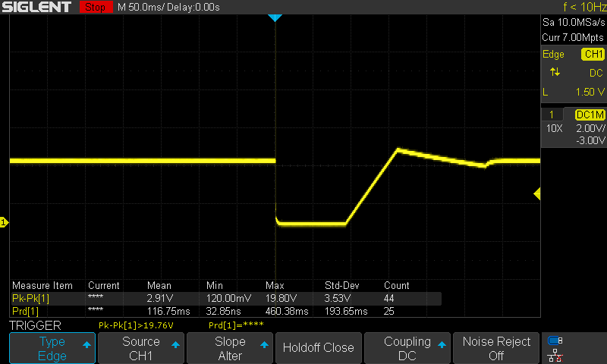Screen dimensions: 607x364
Task: Click the SIGLENT logo
Action: click(36, 7)
